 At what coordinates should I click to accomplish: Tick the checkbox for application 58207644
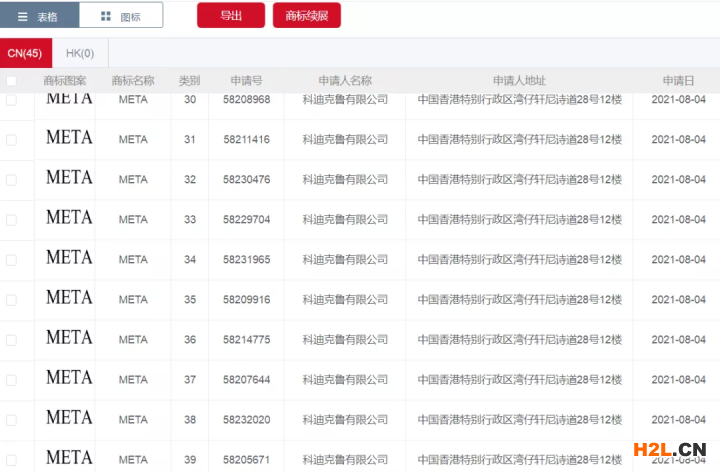click(x=11, y=380)
